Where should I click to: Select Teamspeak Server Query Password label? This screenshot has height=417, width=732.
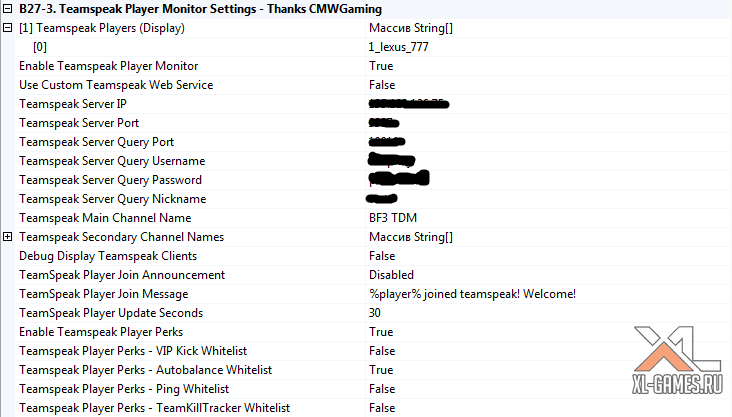110,180
